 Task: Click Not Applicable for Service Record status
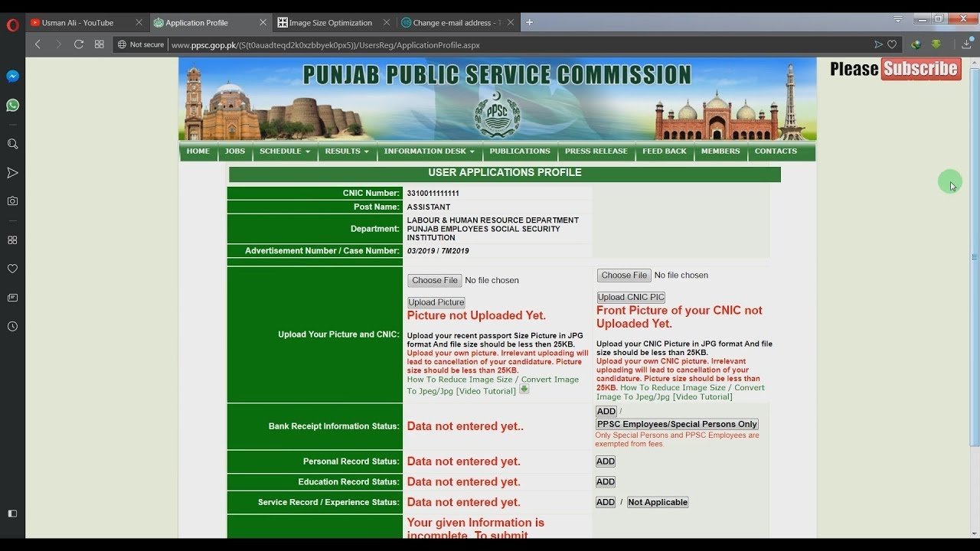coord(657,502)
